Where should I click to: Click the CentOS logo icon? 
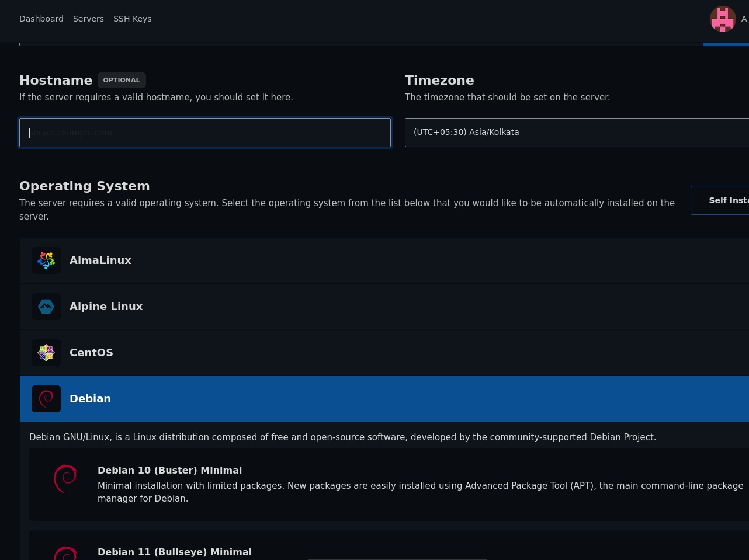[x=46, y=353]
